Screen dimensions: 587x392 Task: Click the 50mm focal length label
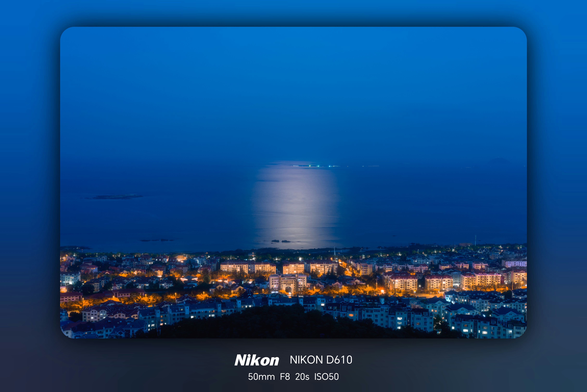click(x=261, y=377)
